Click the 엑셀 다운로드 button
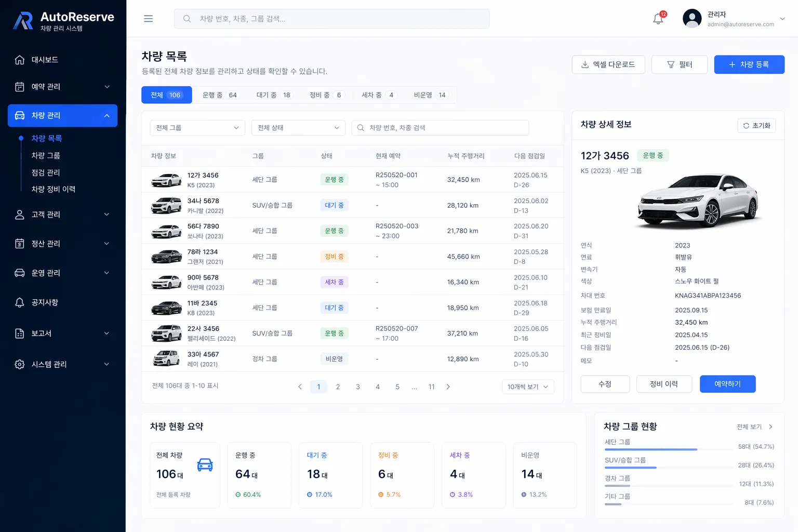The width and height of the screenshot is (798, 532). [x=608, y=64]
